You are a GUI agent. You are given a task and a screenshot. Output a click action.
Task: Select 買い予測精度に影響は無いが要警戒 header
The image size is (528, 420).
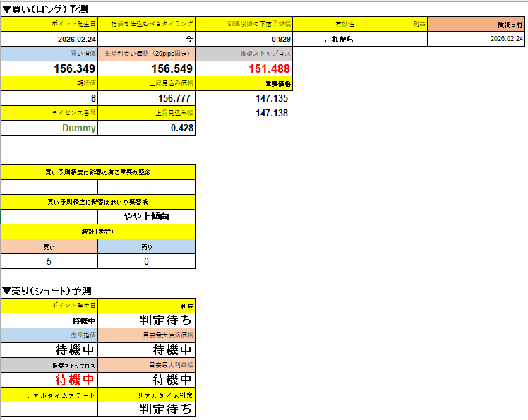(x=97, y=202)
